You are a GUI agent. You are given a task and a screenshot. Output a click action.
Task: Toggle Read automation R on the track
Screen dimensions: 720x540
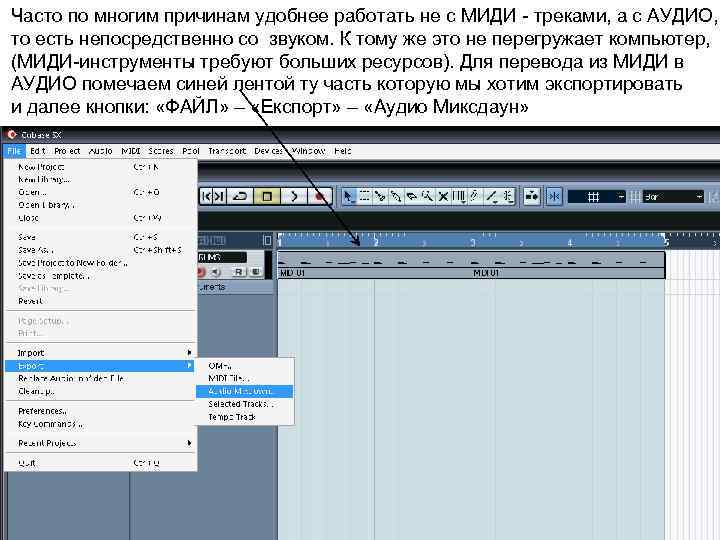click(238, 272)
